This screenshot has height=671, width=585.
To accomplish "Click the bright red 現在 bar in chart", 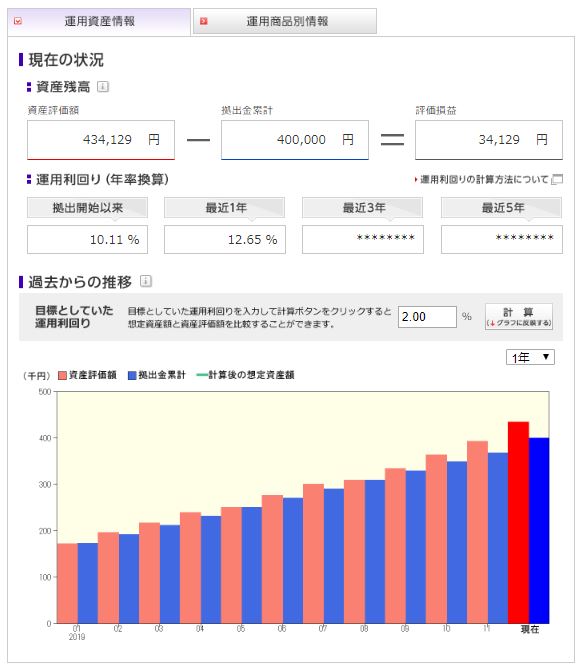I will click(518, 522).
